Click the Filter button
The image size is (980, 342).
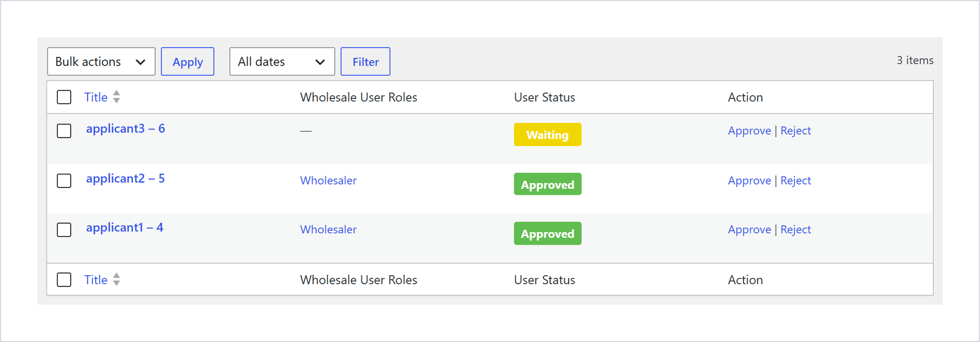pos(366,62)
